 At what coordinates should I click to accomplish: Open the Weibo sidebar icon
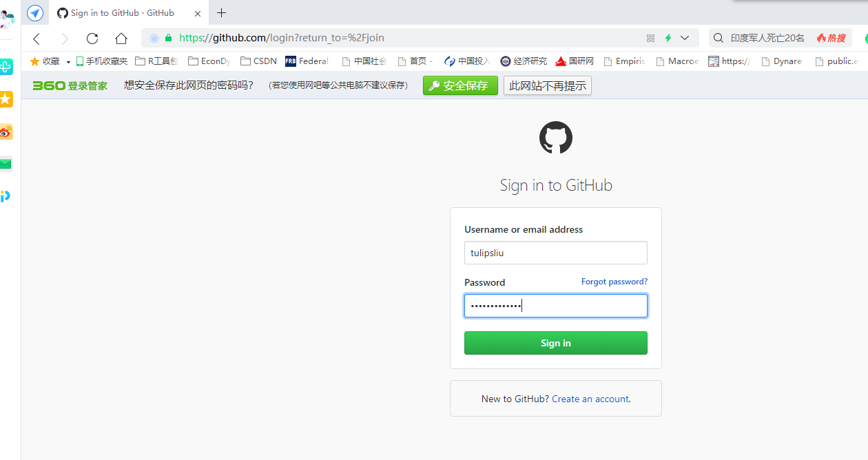(x=6, y=132)
